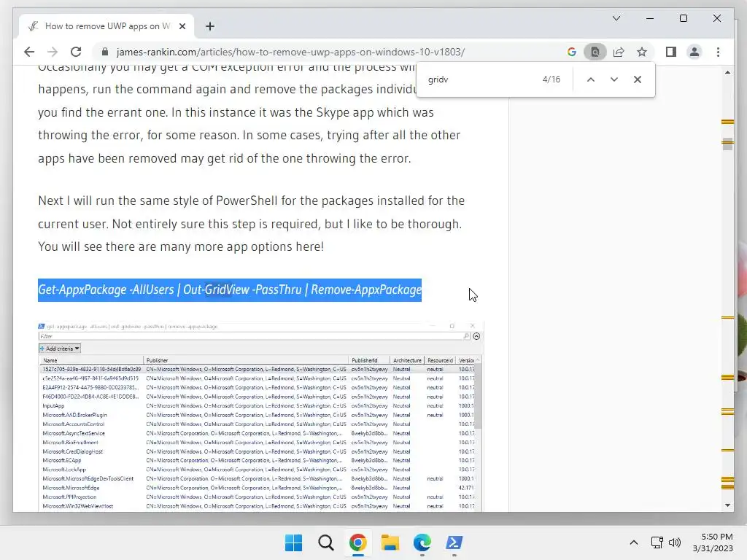
Task: Open network status tray icon
Action: point(657,542)
